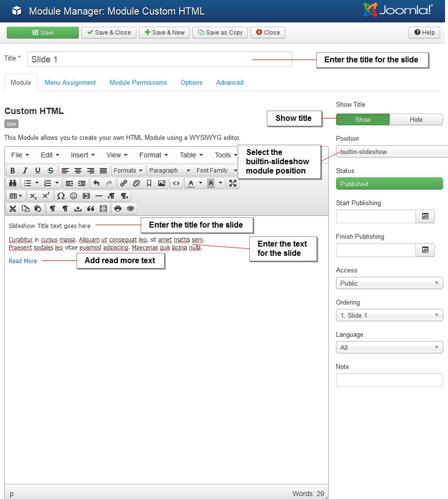This screenshot has width=448, height=499.
Task: Preview the content with the eye icon
Action: pos(130,209)
